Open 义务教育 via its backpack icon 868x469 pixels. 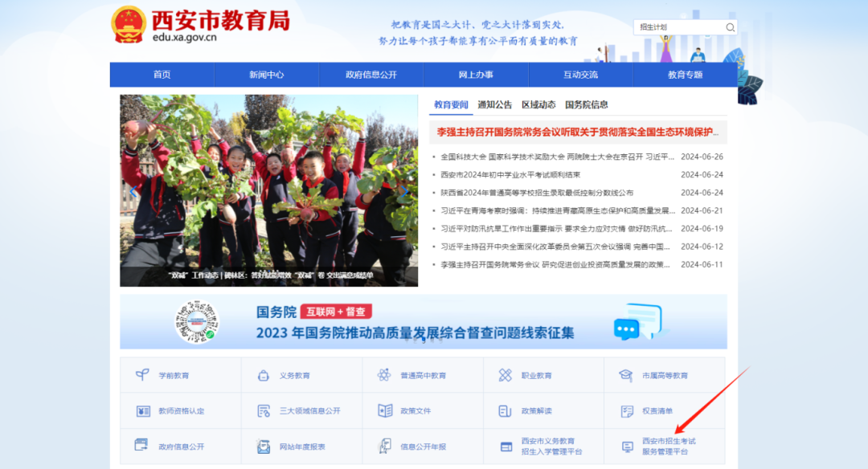tap(262, 374)
